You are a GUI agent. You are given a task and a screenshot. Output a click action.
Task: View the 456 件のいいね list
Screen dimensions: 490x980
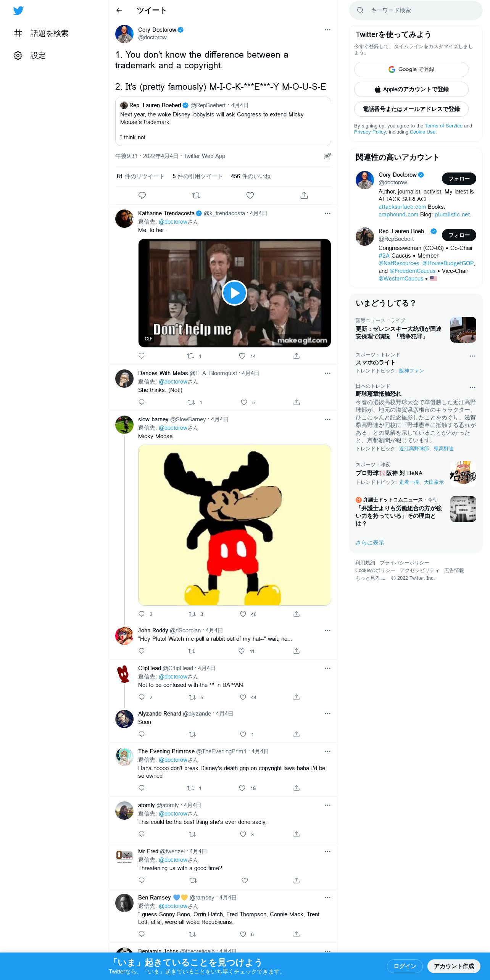251,176
